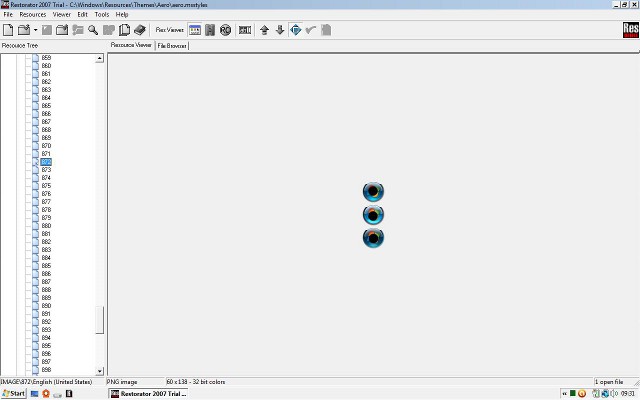The width and height of the screenshot is (640, 400).
Task: Click the book help icon in toolbar
Action: [140, 30]
